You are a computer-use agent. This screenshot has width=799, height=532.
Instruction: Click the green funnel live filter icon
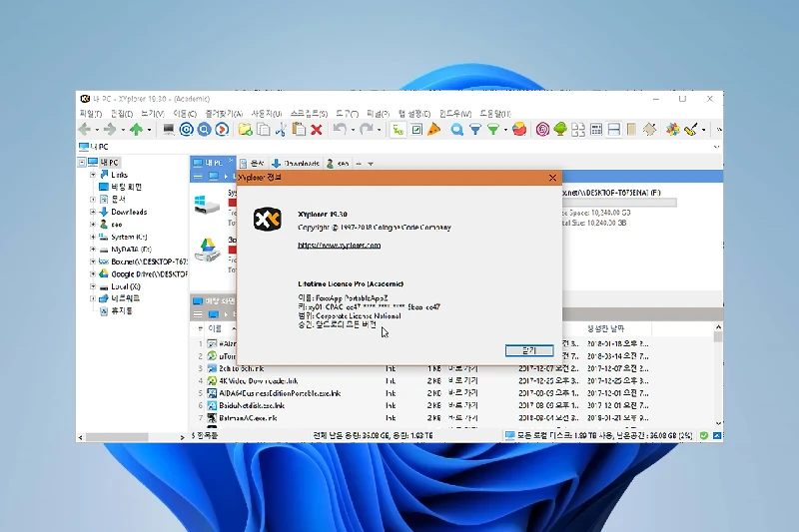pos(492,130)
